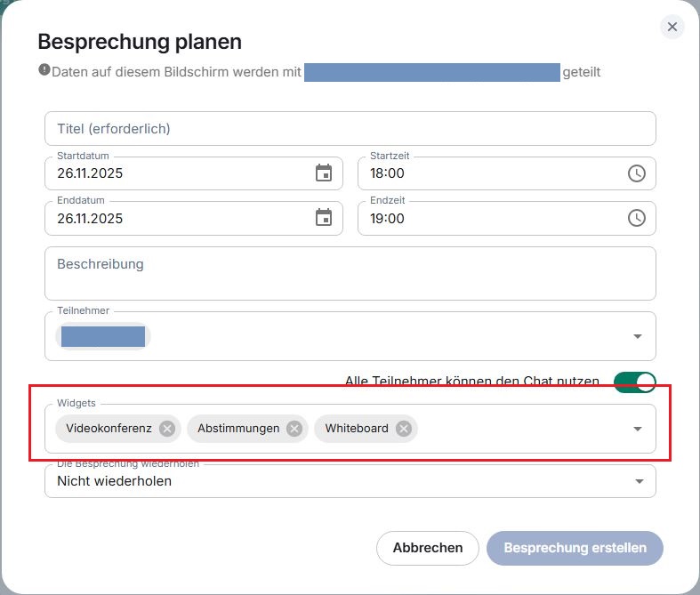
Task: Remove the Whiteboard widget chip
Action: pos(404,429)
